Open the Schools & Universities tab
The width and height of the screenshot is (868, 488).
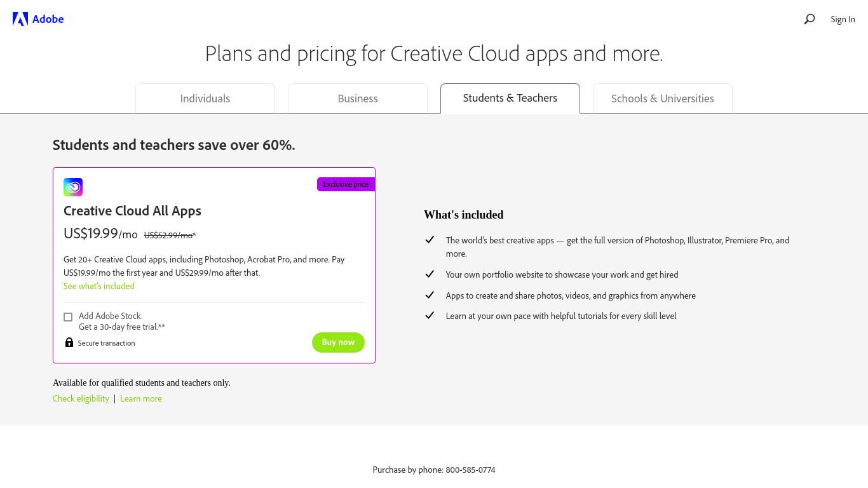tap(663, 98)
